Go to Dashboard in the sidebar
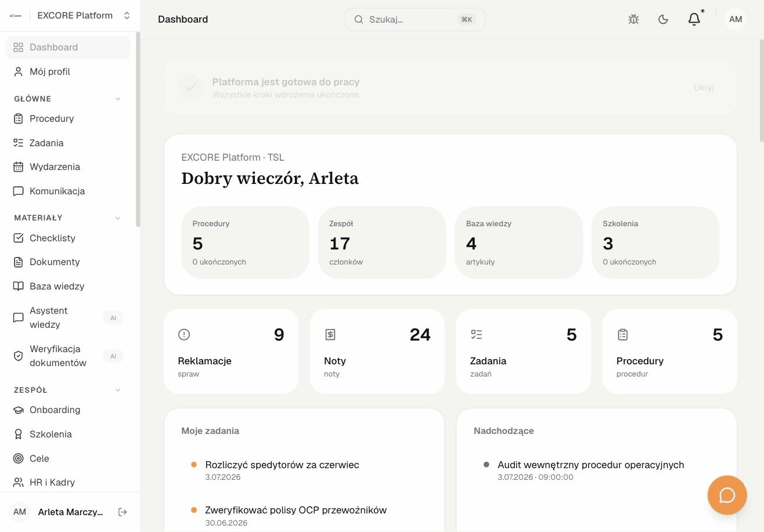This screenshot has height=532, width=764. 68,47
